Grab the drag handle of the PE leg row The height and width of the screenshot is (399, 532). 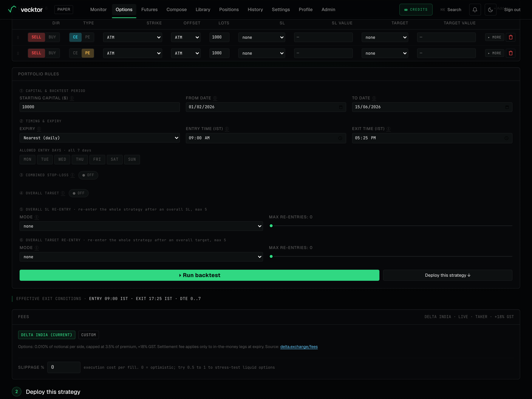tap(18, 53)
